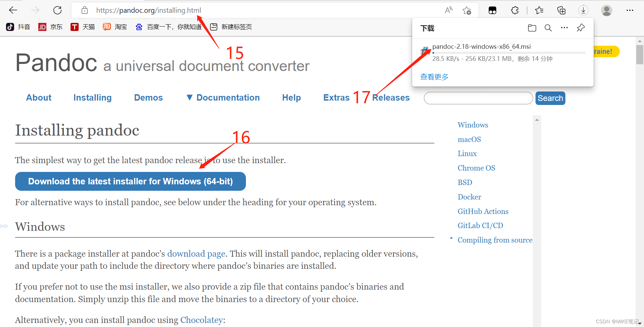Jump to the GitHub Actions section
The image size is (644, 327).
coord(483,211)
